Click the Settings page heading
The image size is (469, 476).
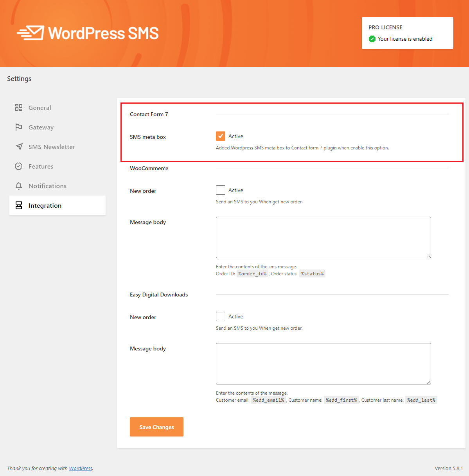[19, 79]
